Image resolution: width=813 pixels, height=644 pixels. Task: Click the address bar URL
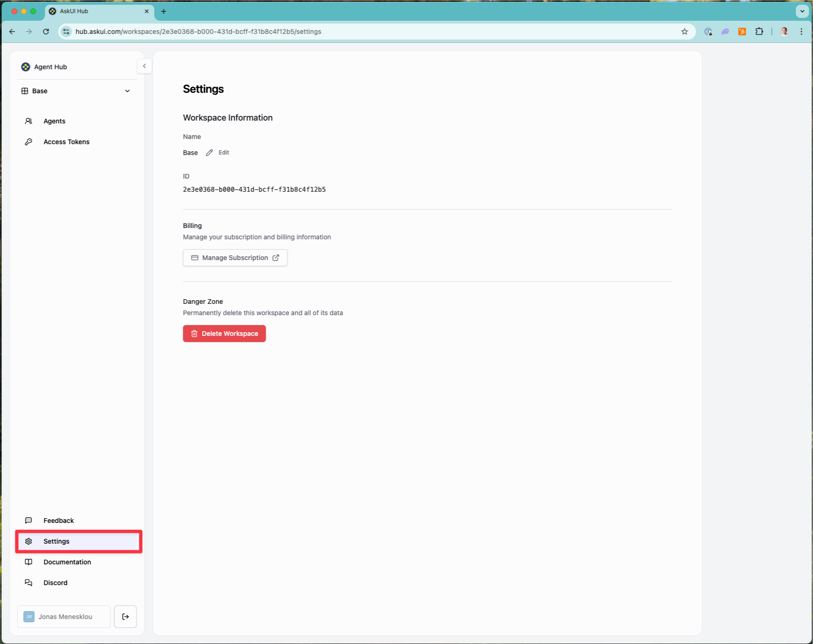click(198, 32)
